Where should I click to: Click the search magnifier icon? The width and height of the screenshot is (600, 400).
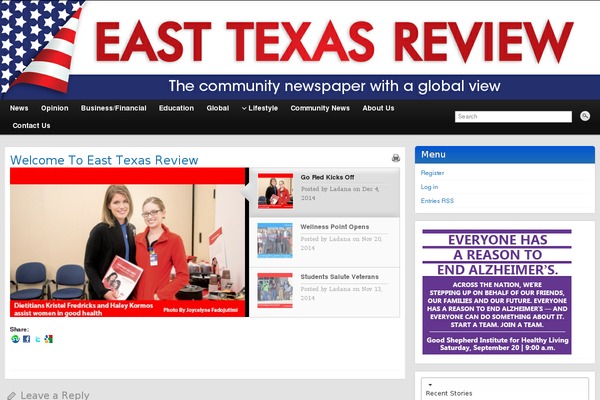pyautogui.click(x=585, y=116)
